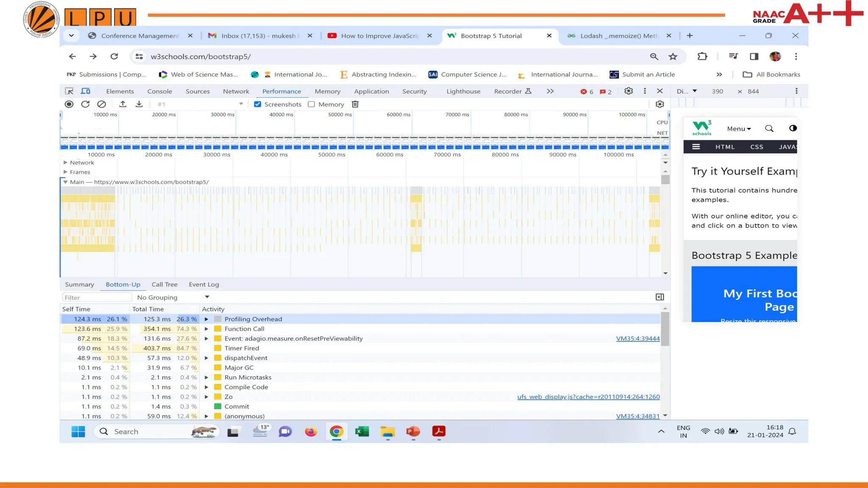Click the Record performance profile button
Screen dimensions: 868x488
coord(69,104)
